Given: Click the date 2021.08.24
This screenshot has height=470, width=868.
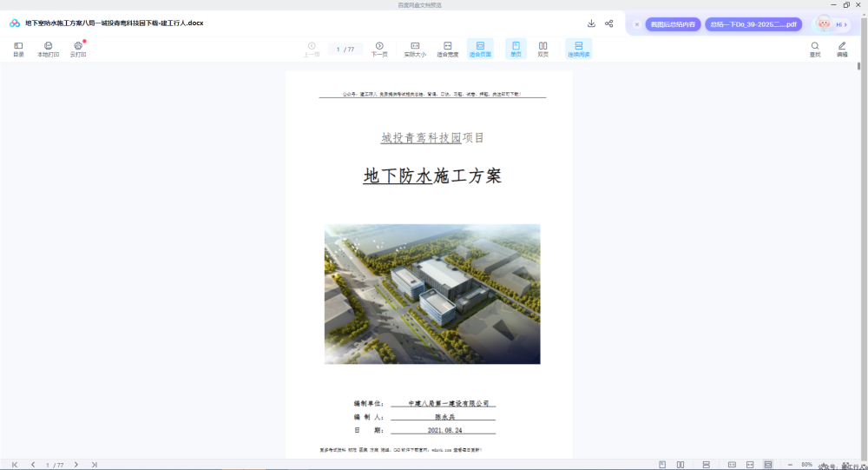Looking at the screenshot, I should pos(444,430).
